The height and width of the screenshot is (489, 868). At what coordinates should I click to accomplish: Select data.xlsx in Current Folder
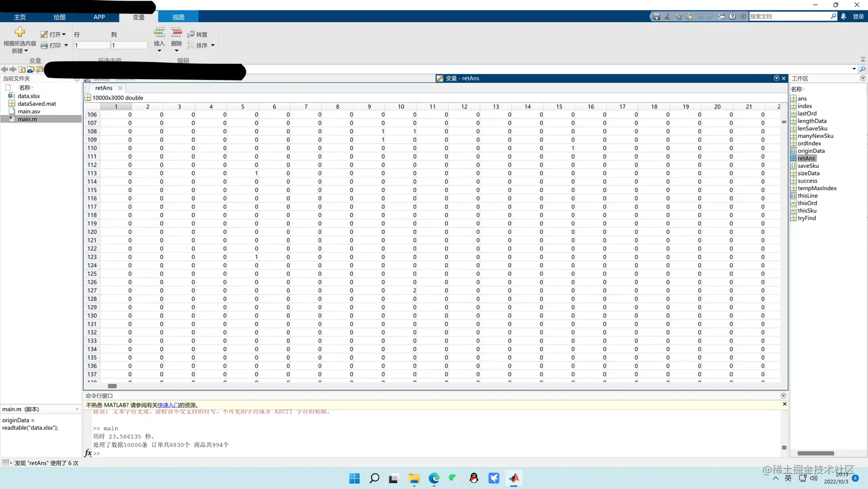point(29,96)
